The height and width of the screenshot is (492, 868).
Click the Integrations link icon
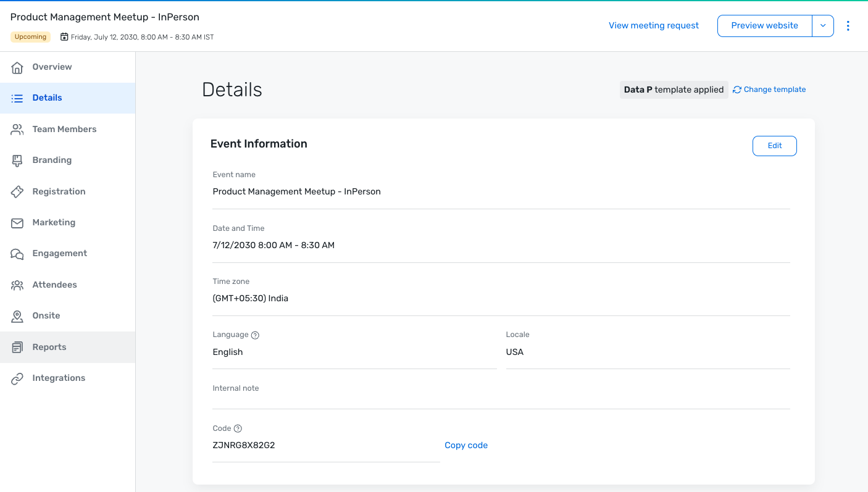tap(17, 378)
